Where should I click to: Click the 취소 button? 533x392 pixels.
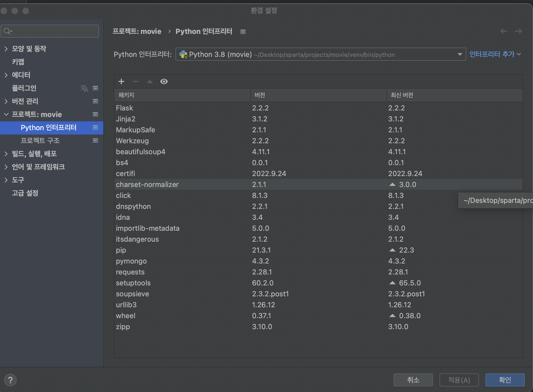tap(413, 380)
